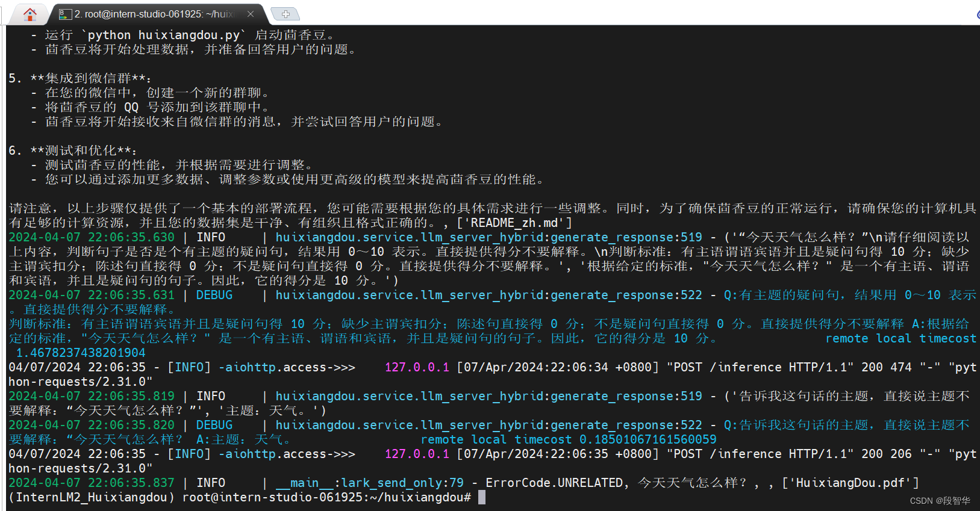This screenshot has width=980, height=511.
Task: Click the heading "5. **集成到微信群**:"
Action: point(80,78)
